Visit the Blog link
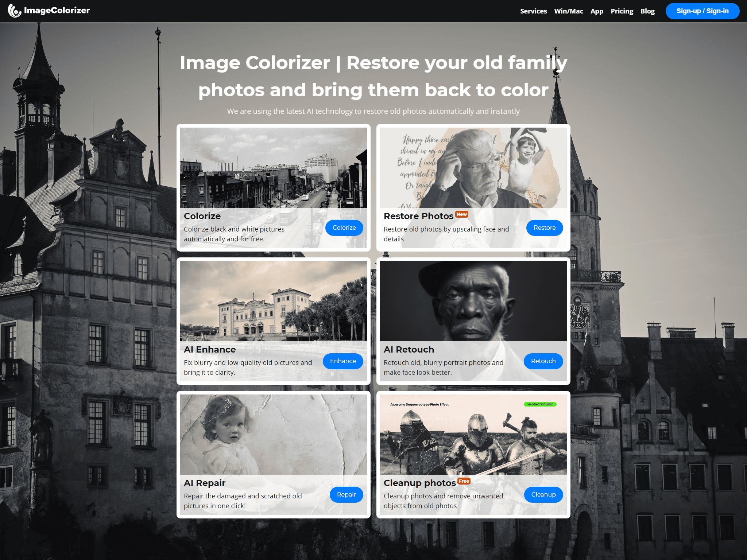Screen dimensions: 747x560 [x=647, y=11]
